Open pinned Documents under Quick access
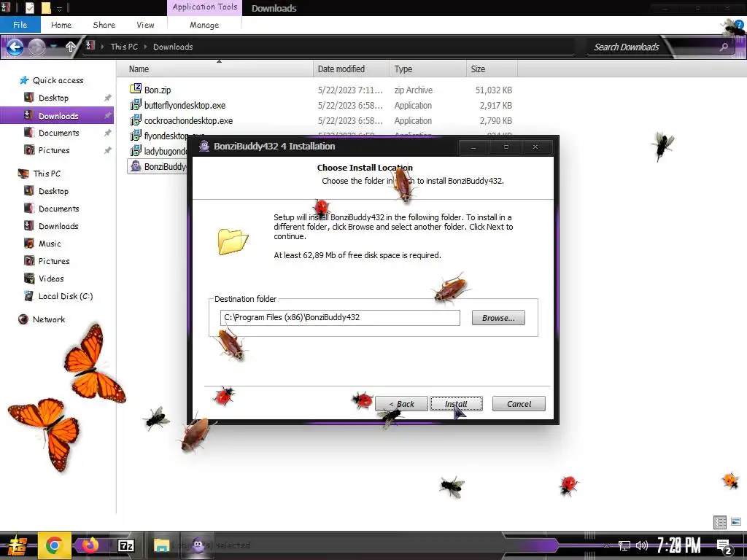Image resolution: width=747 pixels, height=560 pixels. [58, 133]
